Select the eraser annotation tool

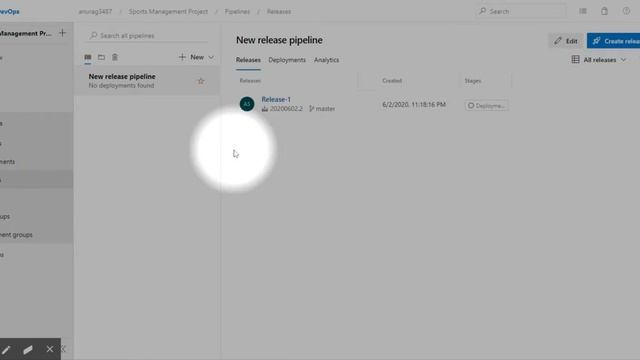28,349
